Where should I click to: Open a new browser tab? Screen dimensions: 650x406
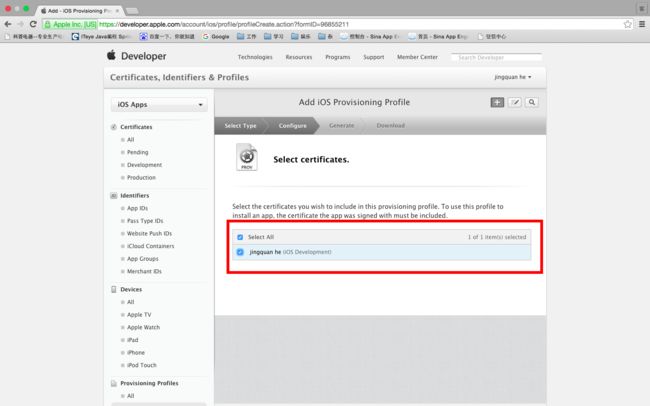pyautogui.click(x=132, y=11)
